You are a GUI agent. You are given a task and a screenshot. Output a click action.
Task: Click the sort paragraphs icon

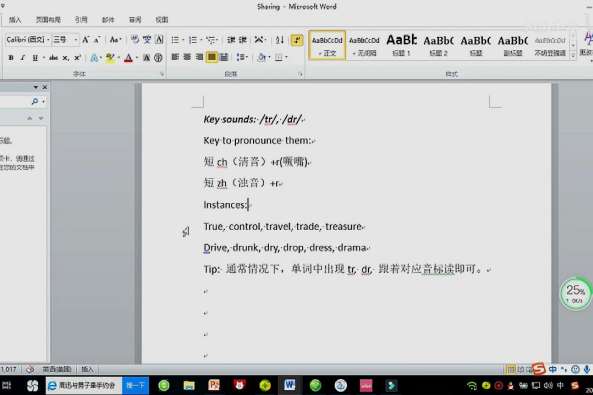pos(279,40)
